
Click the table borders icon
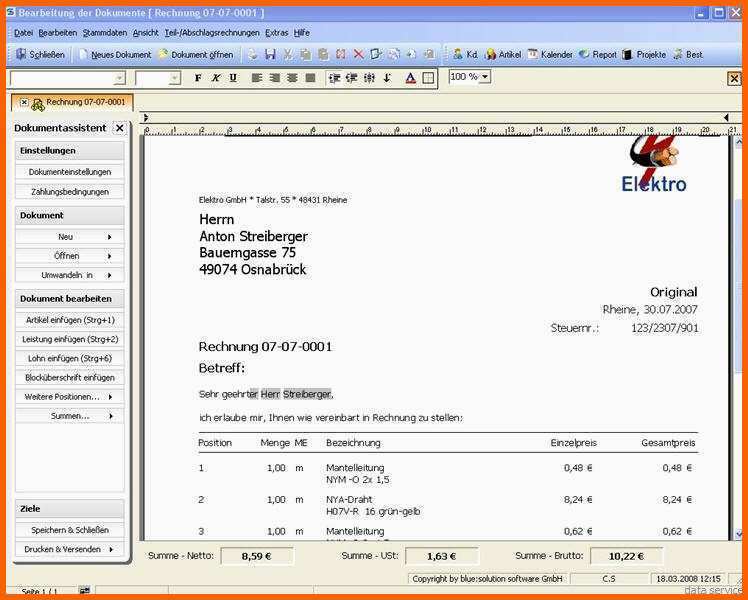[x=428, y=78]
